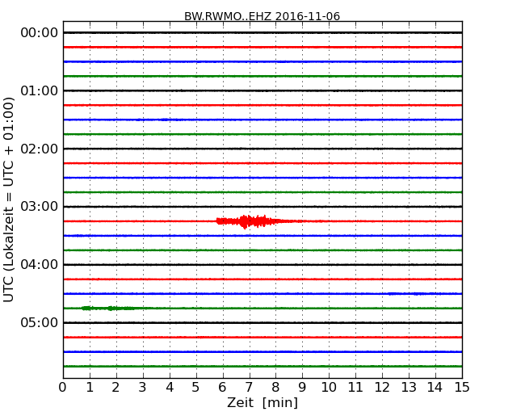Screen dimensions: 525x420
Task: Click x-axis tick label 14
Action: click(x=435, y=388)
